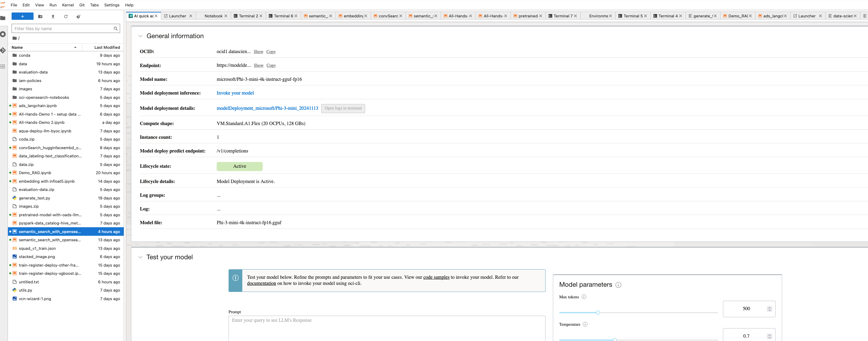
Task: Collapse the Test your model section
Action: [x=141, y=257]
